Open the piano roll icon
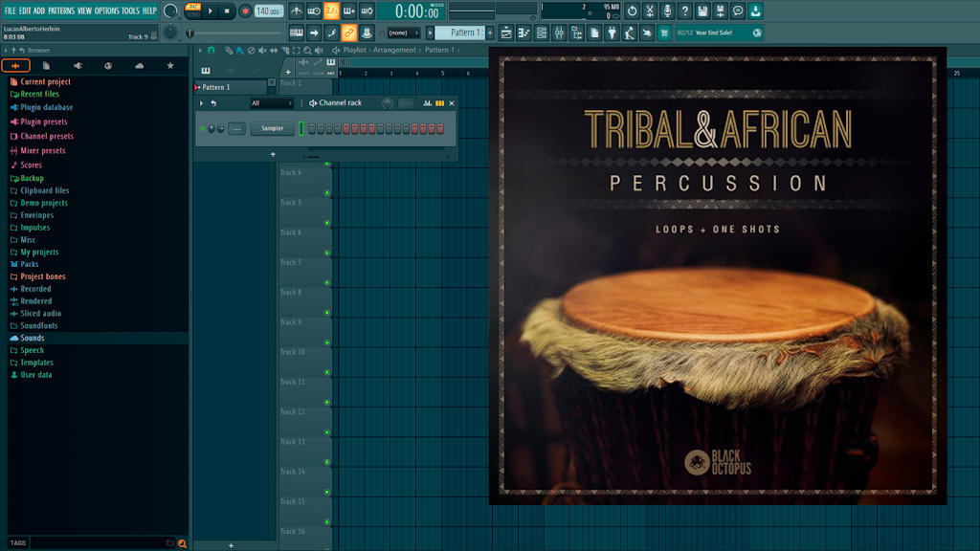The width and height of the screenshot is (980, 551). (x=523, y=33)
